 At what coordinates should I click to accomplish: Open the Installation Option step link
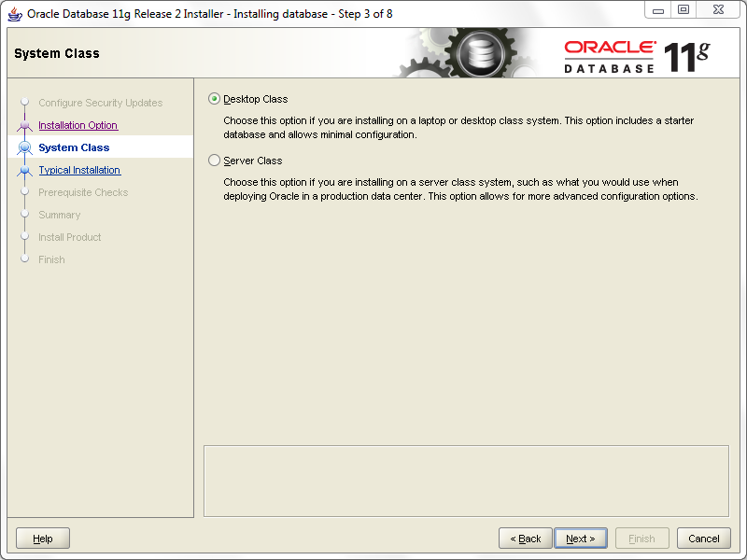coord(78,125)
